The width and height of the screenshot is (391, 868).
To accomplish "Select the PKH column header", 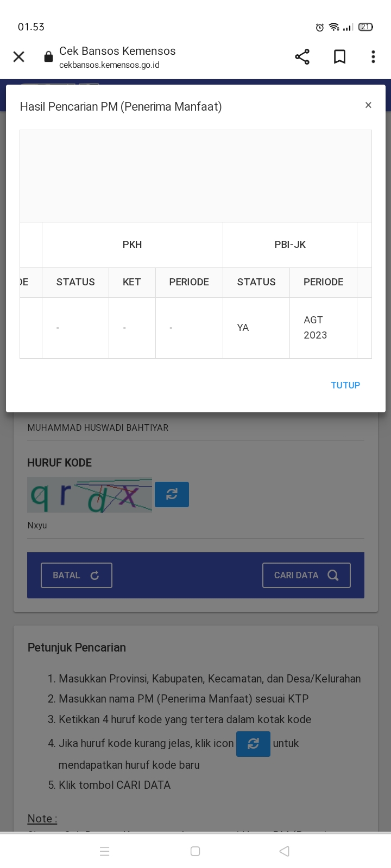I will tap(132, 245).
